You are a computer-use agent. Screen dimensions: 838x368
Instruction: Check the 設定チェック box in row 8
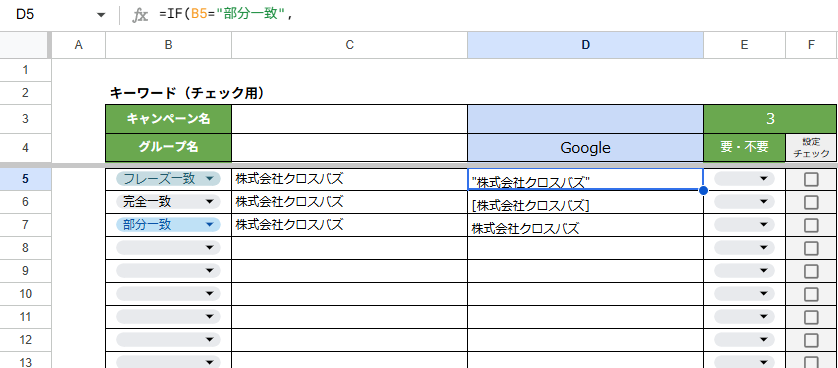click(811, 248)
